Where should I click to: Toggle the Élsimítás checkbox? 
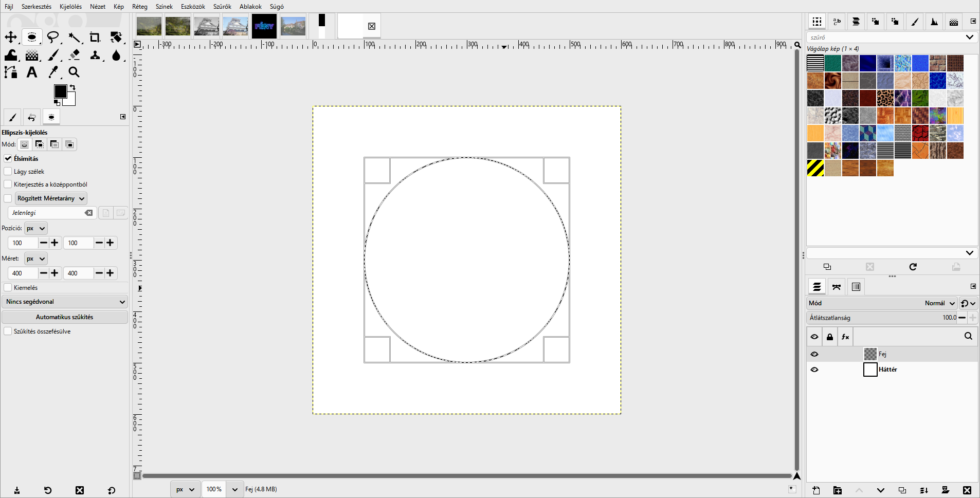click(8, 158)
